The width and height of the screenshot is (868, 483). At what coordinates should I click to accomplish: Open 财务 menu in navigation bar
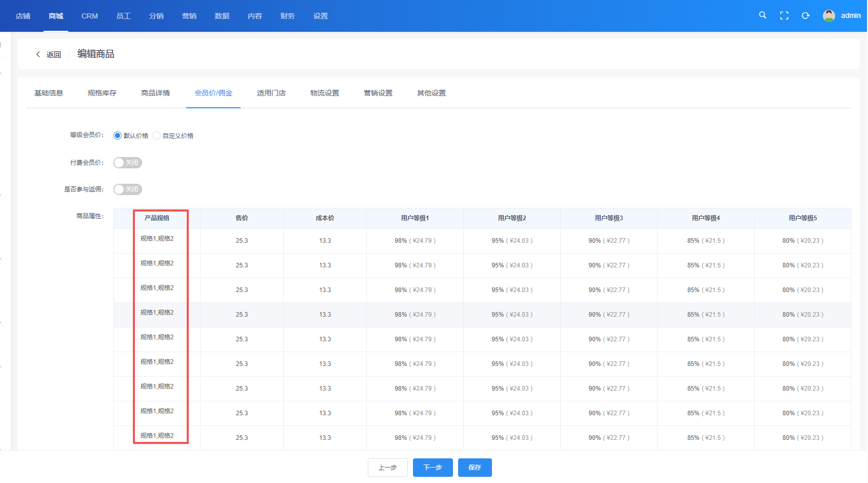(x=287, y=16)
